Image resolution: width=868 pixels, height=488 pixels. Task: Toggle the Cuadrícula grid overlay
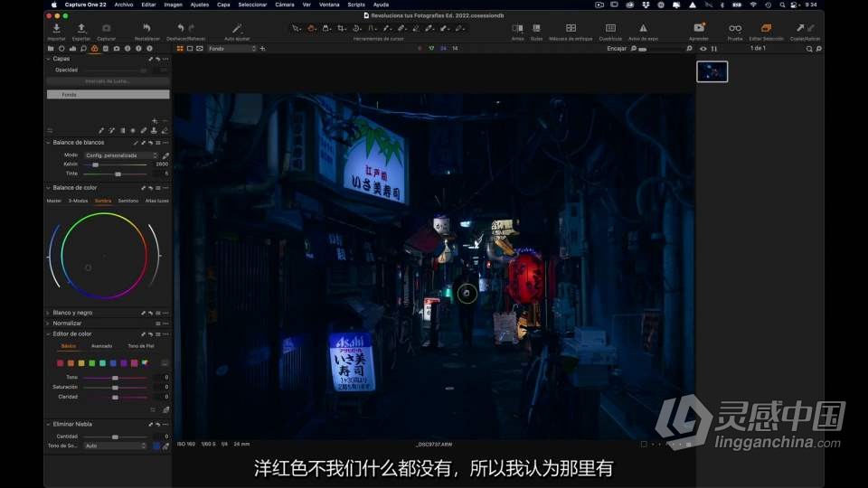pyautogui.click(x=610, y=28)
